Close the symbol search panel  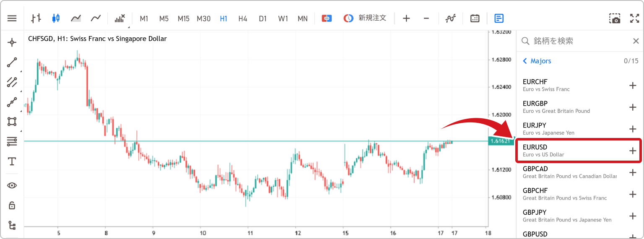(x=636, y=41)
